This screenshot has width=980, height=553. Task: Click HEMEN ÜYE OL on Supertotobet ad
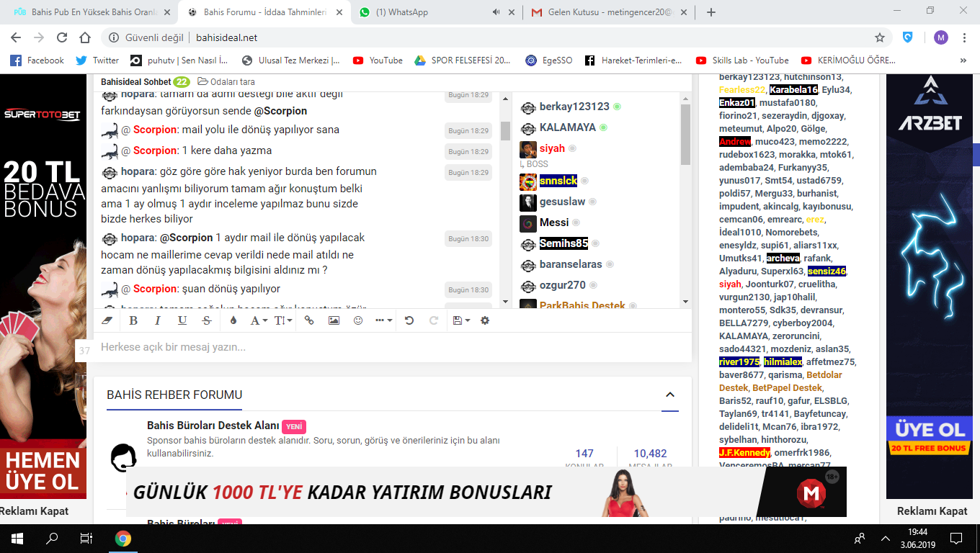[43, 470]
